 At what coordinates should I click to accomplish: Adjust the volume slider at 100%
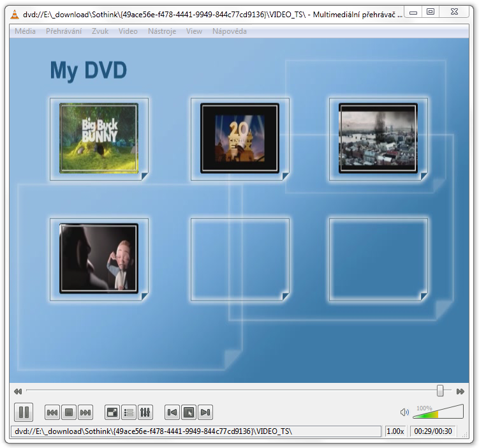point(438,412)
